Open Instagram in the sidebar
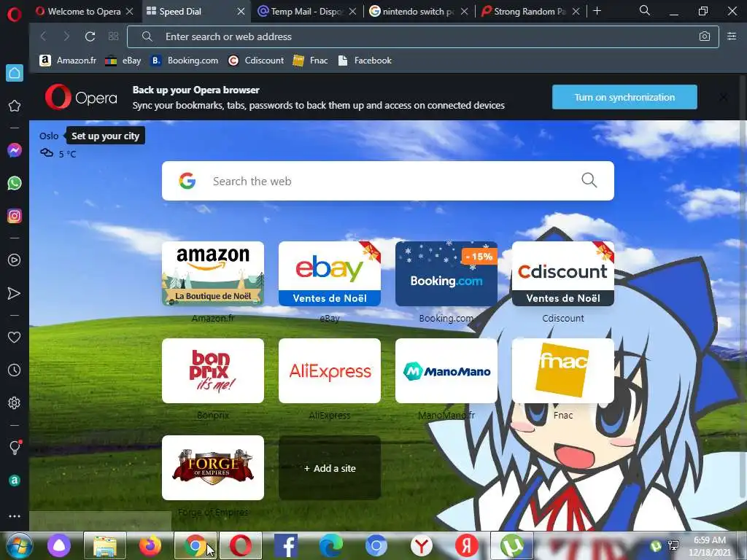The width and height of the screenshot is (747, 560). click(x=15, y=216)
